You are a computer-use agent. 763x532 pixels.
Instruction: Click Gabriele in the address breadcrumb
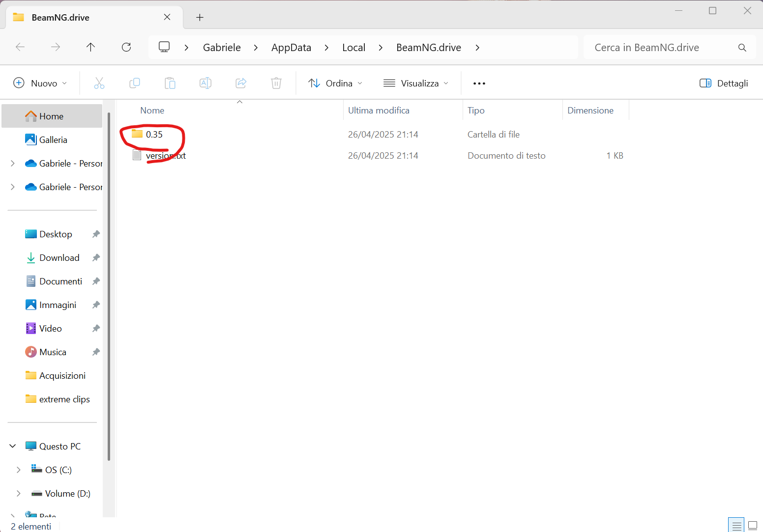222,48
